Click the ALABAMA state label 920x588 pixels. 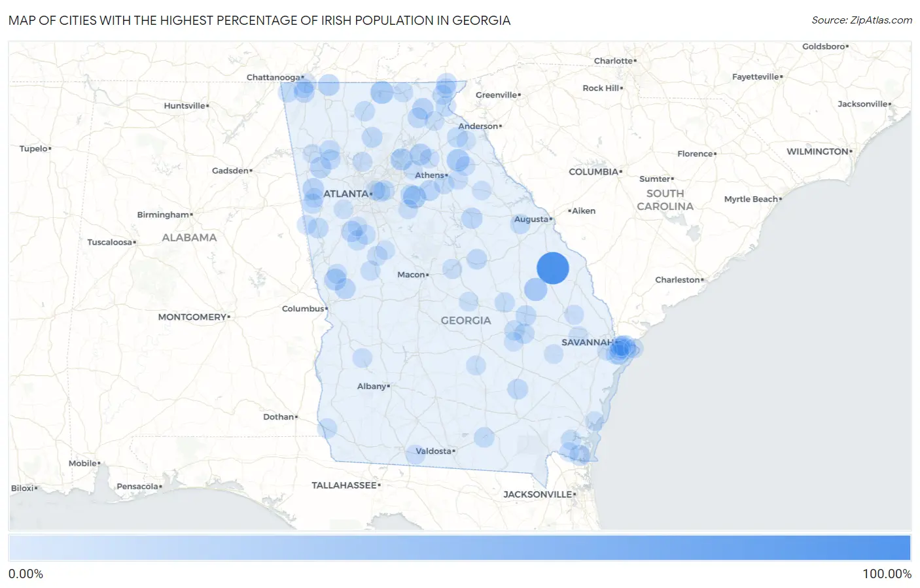189,237
